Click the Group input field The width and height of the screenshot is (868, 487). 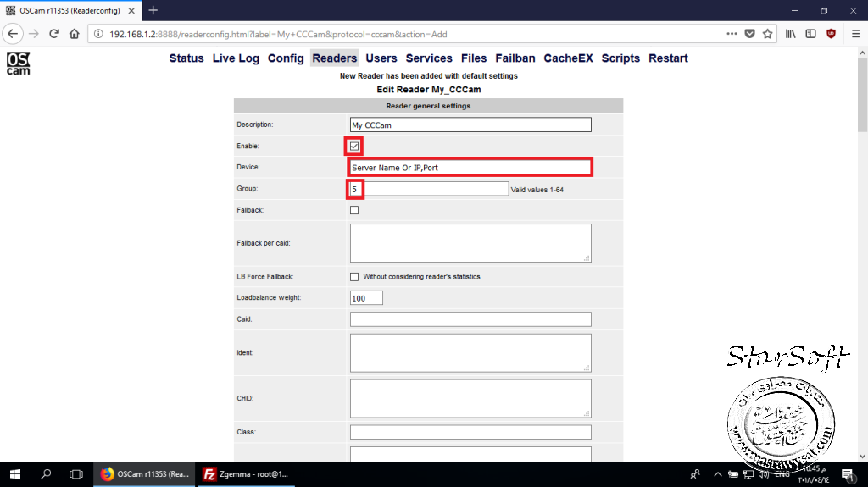point(429,189)
